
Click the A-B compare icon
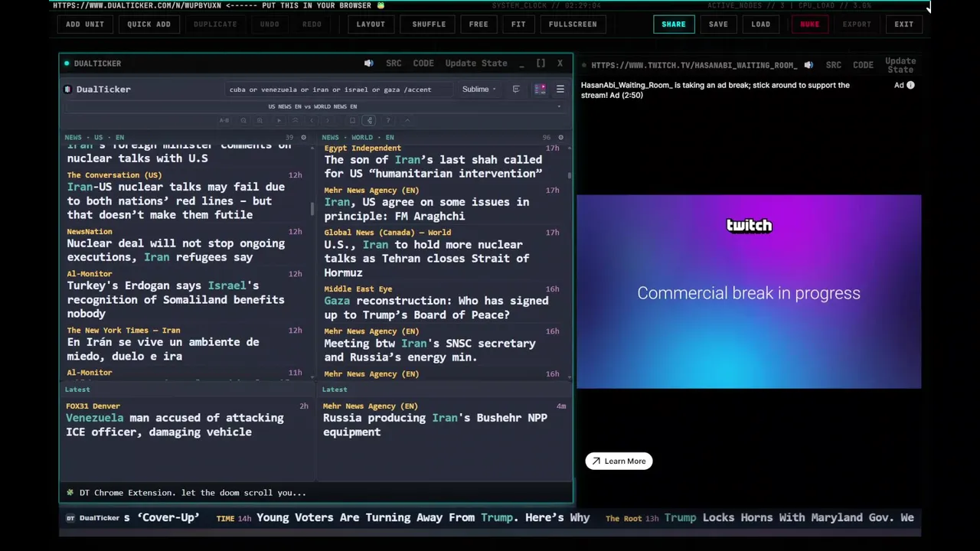pyautogui.click(x=224, y=120)
